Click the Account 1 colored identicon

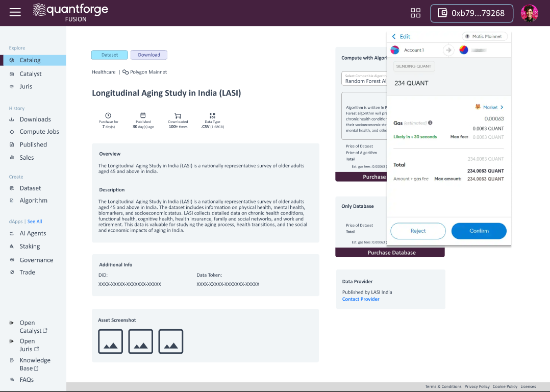pos(394,50)
